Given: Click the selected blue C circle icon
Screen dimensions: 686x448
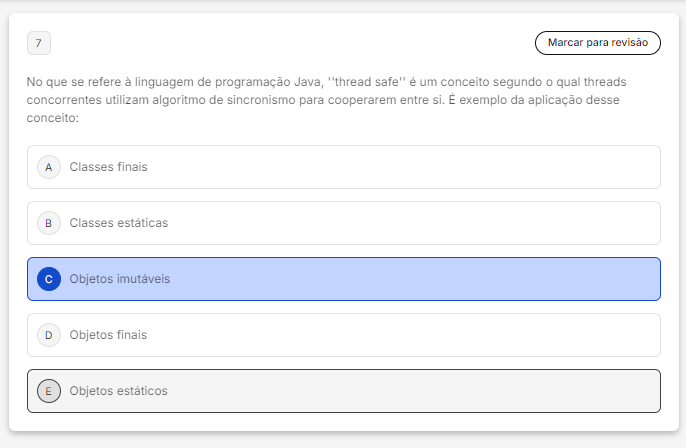Looking at the screenshot, I should (48, 279).
